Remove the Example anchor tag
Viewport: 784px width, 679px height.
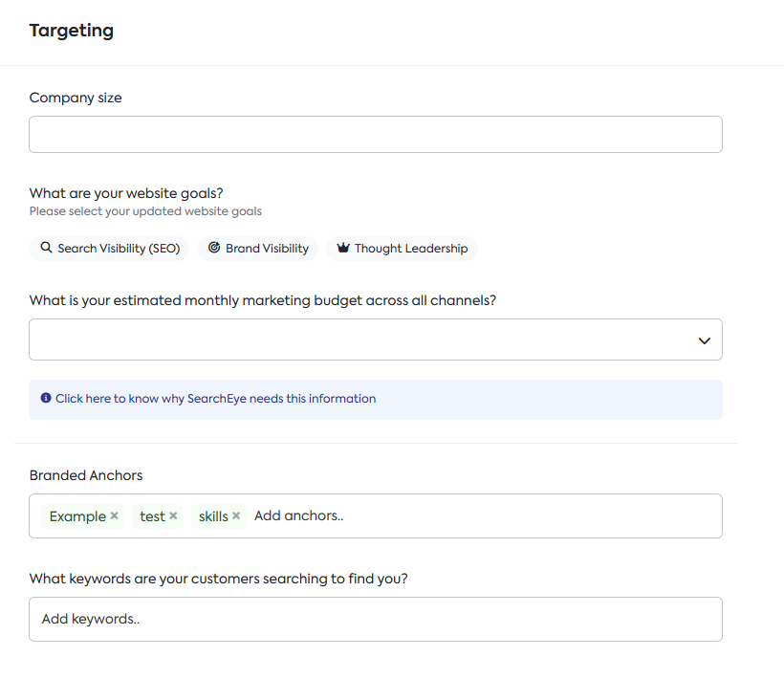click(115, 515)
